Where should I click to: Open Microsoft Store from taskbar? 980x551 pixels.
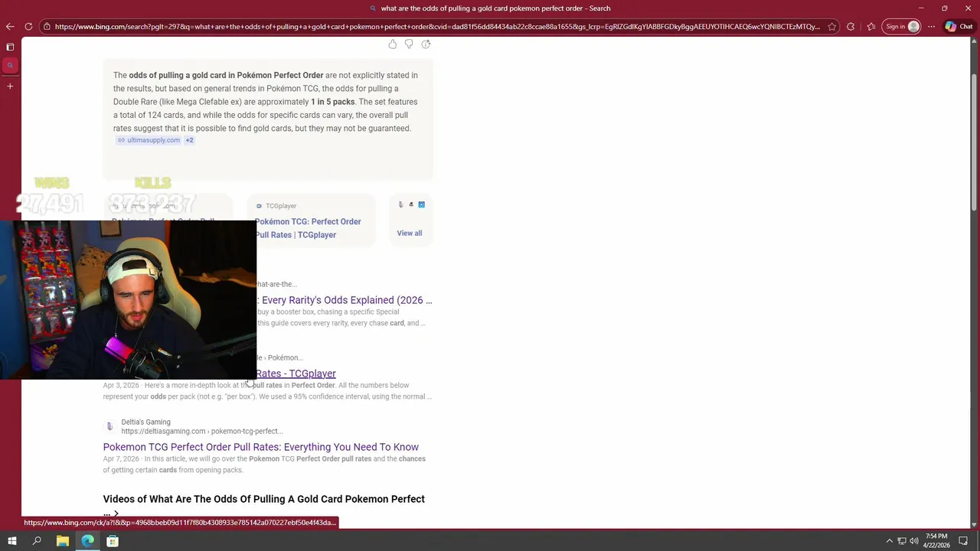[113, 541]
